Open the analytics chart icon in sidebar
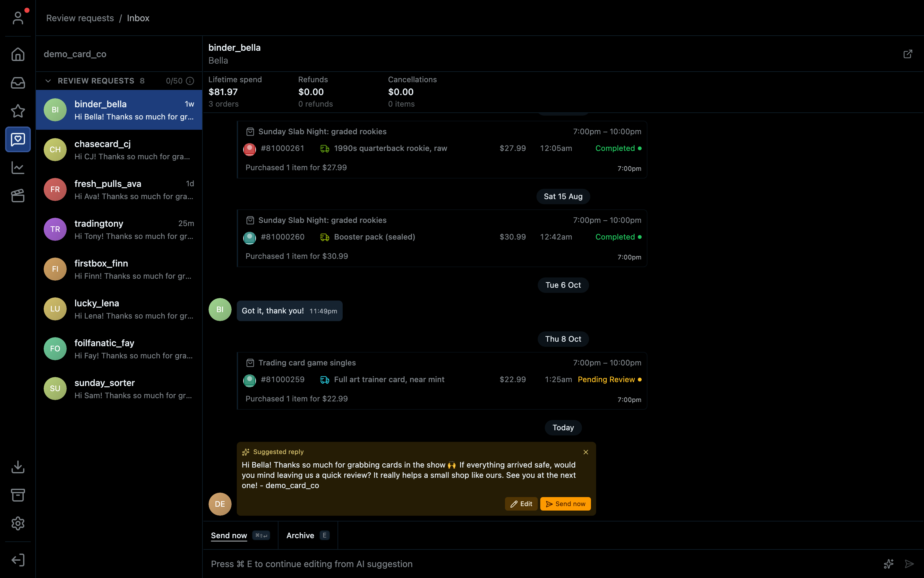Image resolution: width=924 pixels, height=578 pixels. pos(18,167)
